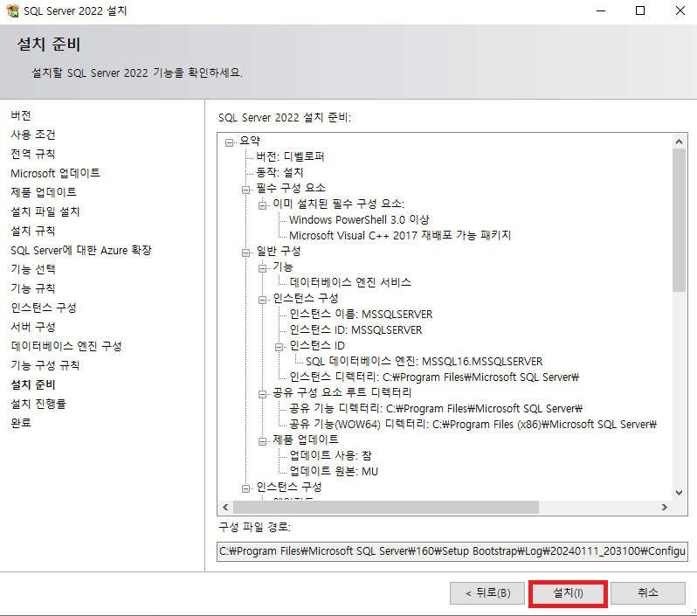The height and width of the screenshot is (616, 697).
Task: Select the Microsoft 업데이트 step
Action: click(56, 173)
